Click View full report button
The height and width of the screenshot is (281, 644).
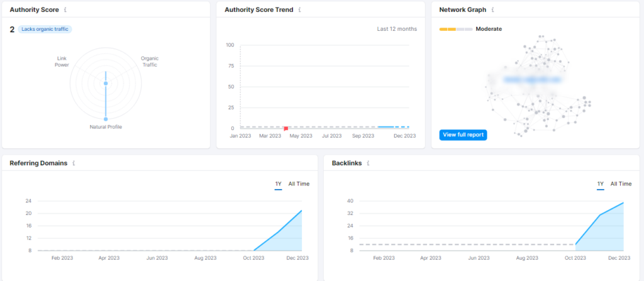(x=463, y=135)
